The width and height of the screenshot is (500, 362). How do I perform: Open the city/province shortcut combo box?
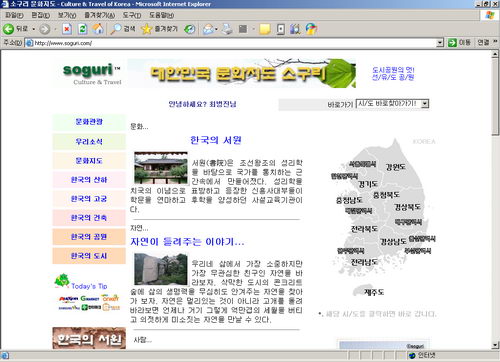[x=392, y=104]
